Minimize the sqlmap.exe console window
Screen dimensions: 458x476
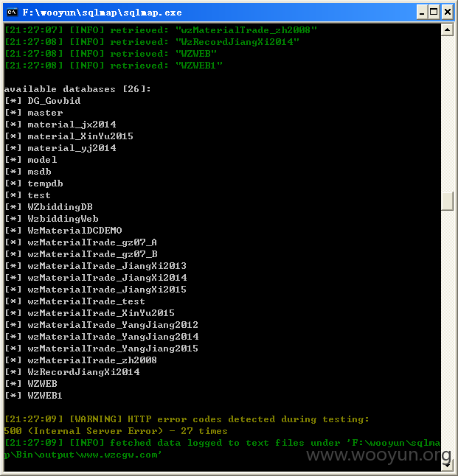(422, 13)
